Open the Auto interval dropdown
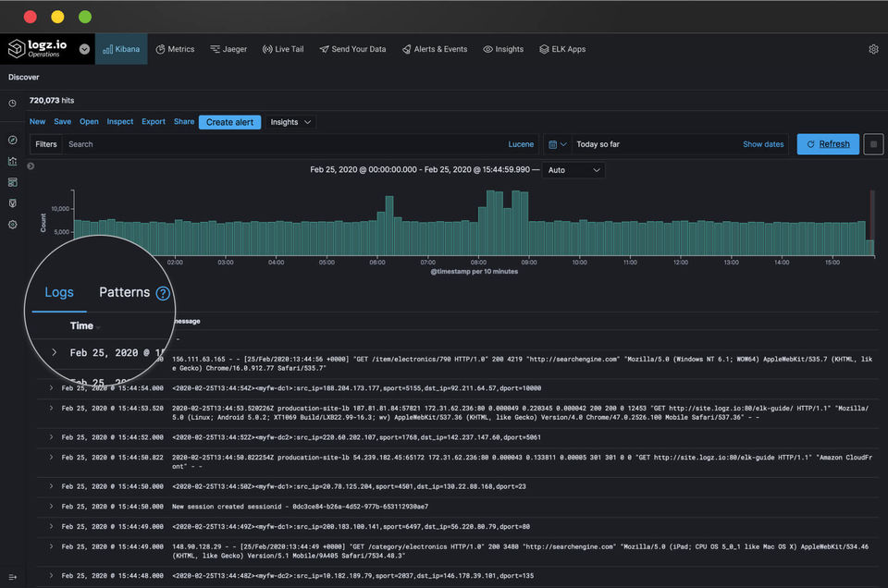 coord(573,170)
